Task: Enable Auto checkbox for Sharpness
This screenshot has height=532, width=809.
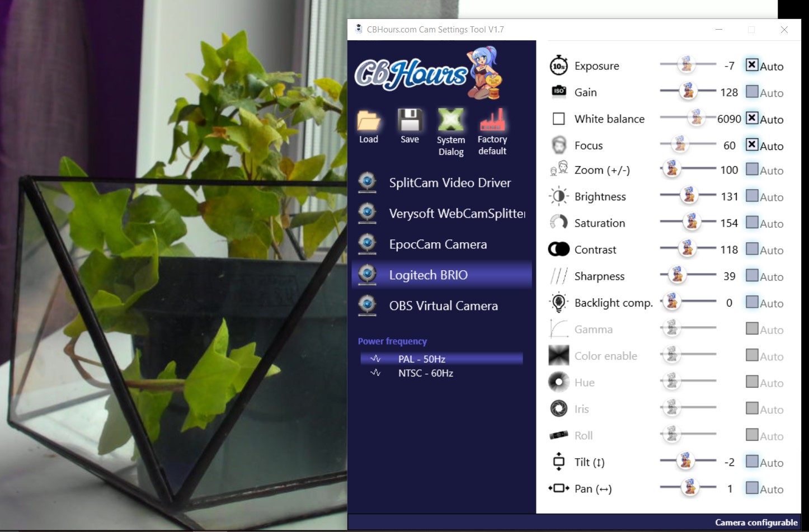Action: point(752,275)
